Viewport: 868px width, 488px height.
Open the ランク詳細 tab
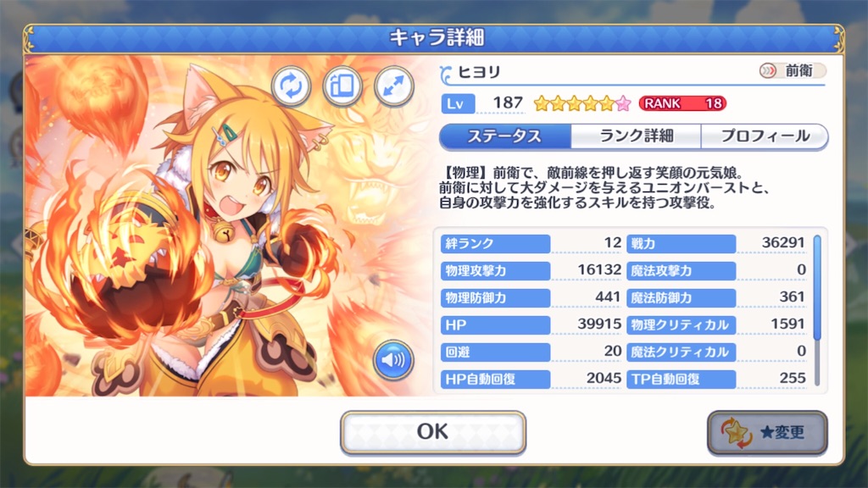click(x=636, y=136)
